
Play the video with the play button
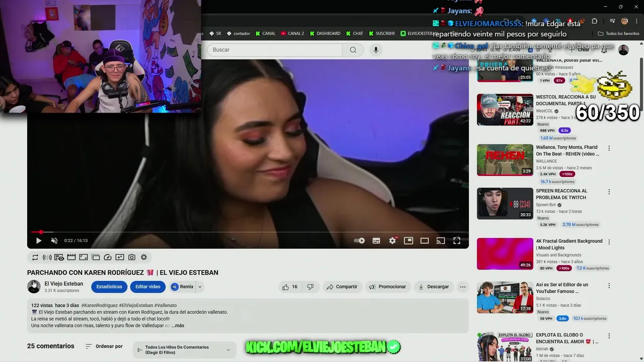39,241
